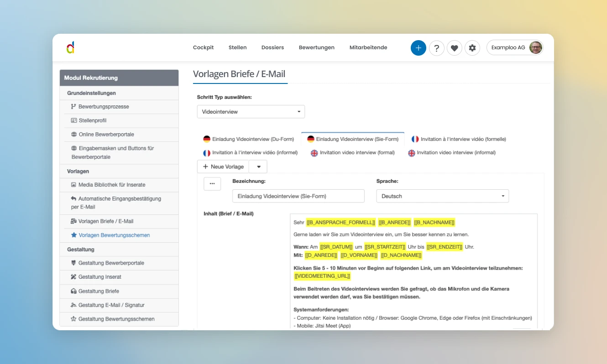Click the Gestaltung Briefe icon
This screenshot has width=607, height=364.
[x=74, y=291]
